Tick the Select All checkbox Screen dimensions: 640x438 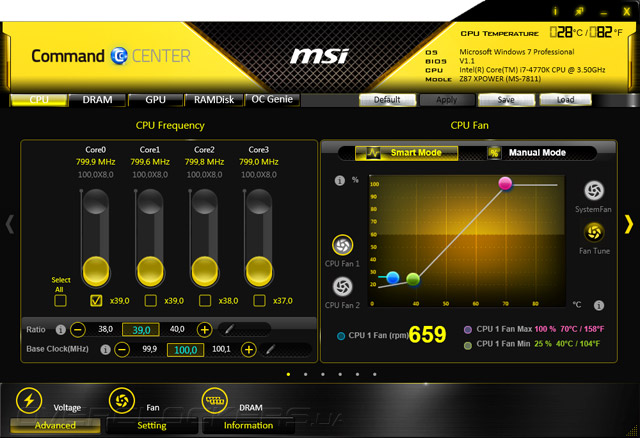(x=60, y=301)
